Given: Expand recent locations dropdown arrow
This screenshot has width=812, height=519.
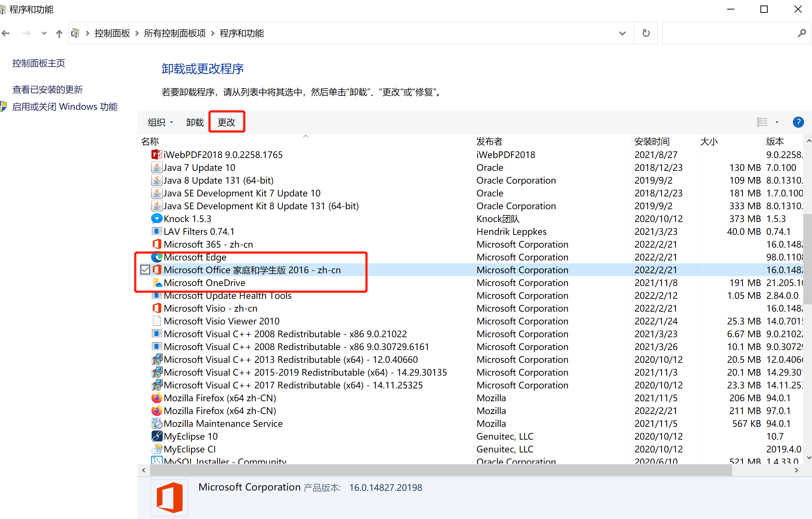Looking at the screenshot, I should click(x=44, y=33).
